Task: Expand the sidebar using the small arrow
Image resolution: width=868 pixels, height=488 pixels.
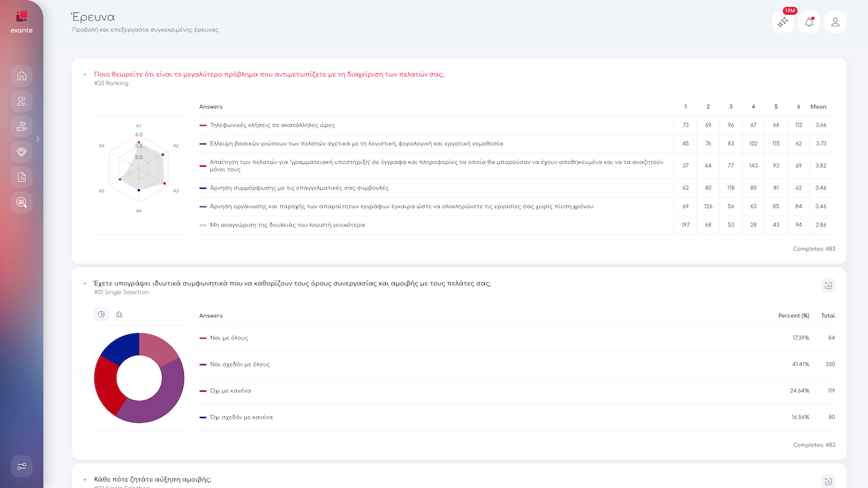Action: pos(38,139)
